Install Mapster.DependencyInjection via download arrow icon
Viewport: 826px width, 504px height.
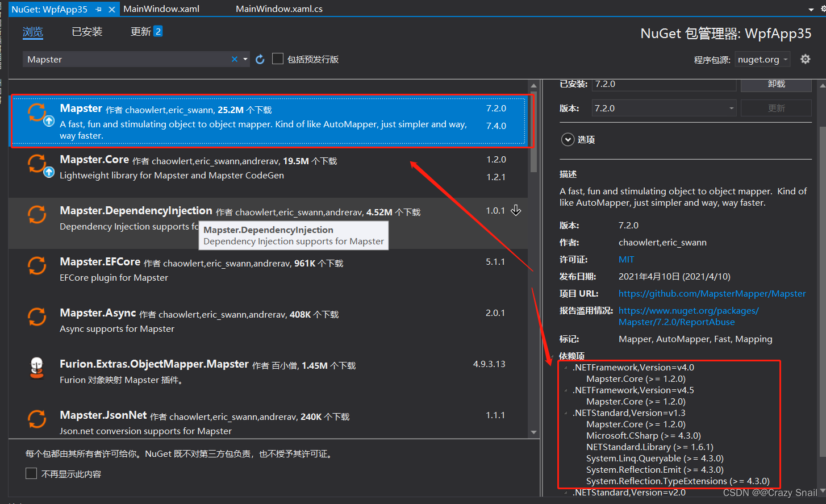tap(516, 210)
